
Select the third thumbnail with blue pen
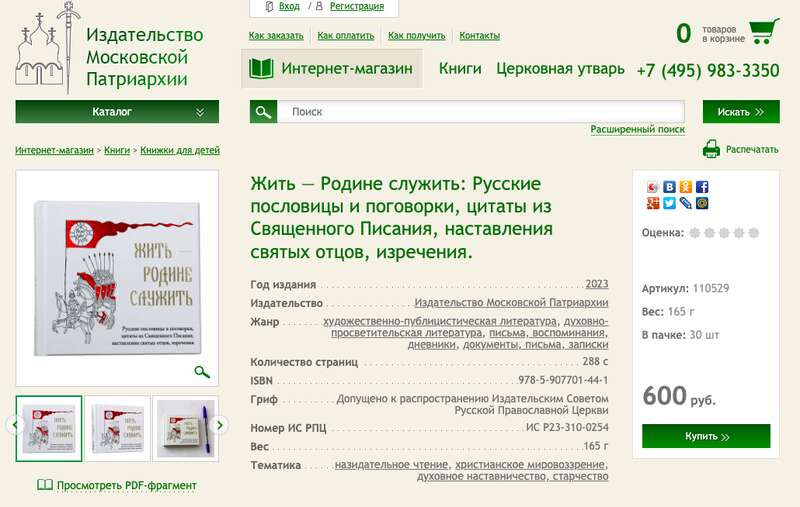point(186,428)
